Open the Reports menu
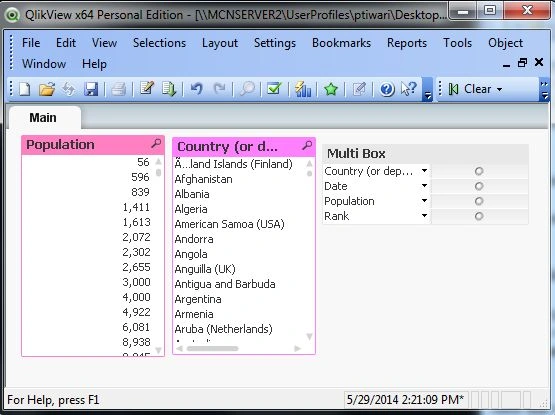Viewport: 555px width, 415px height. pos(407,44)
